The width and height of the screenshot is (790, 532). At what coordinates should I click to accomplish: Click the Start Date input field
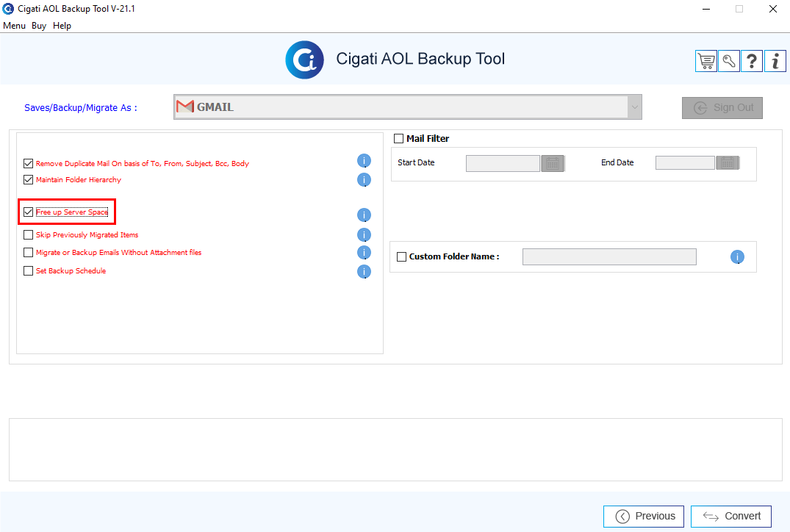click(x=503, y=163)
